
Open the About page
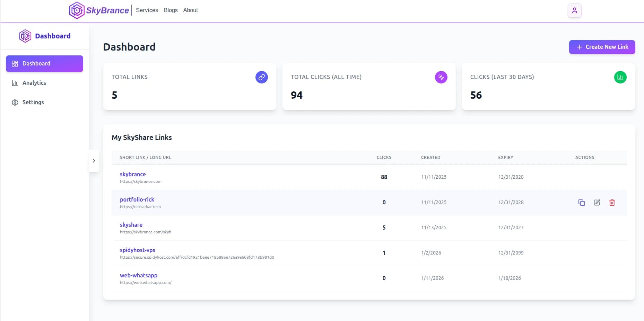coord(190,10)
